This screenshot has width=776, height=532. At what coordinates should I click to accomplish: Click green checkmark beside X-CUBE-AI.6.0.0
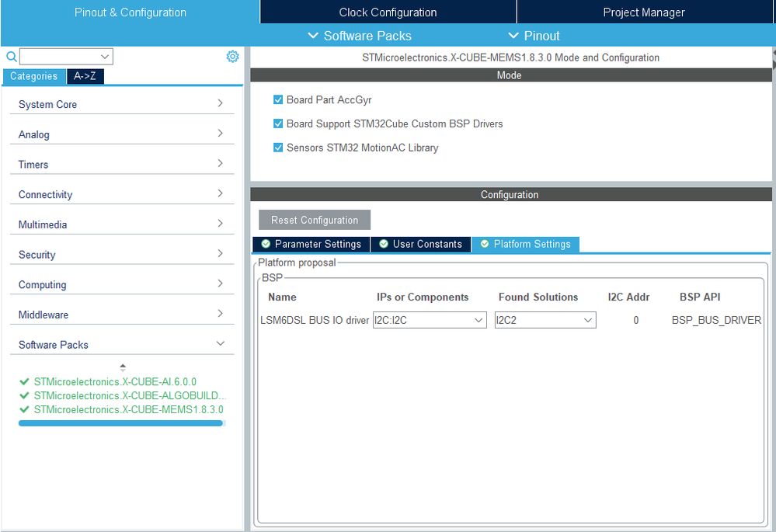point(24,381)
